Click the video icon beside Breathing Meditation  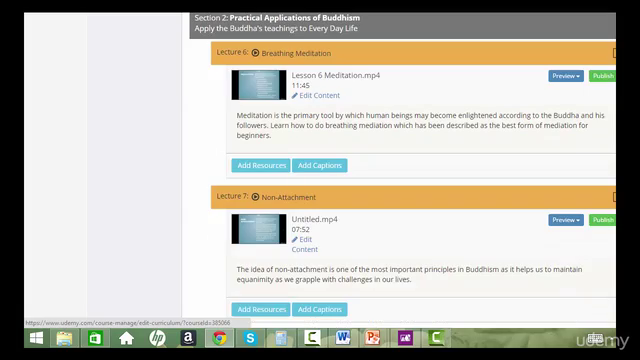click(255, 53)
